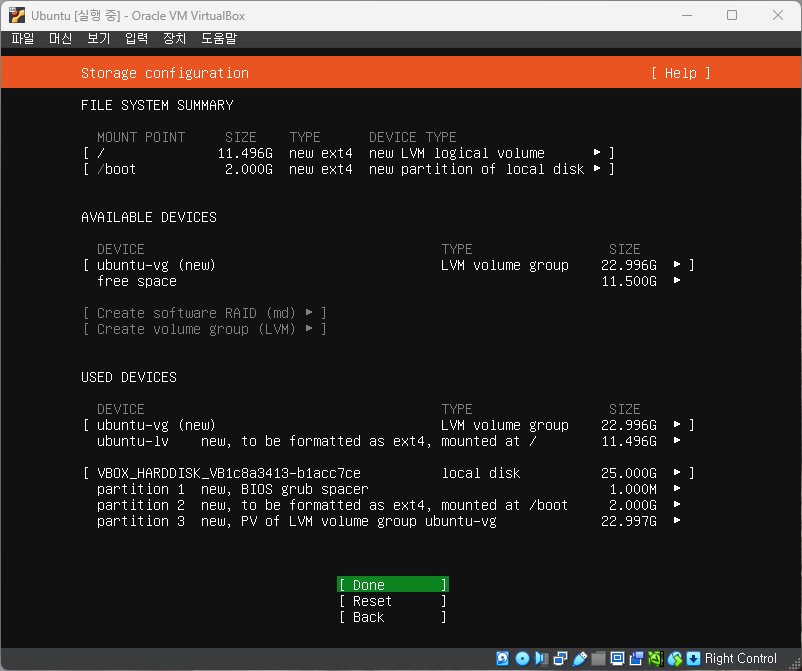Click the optical disc status icon
The image size is (802, 671).
coord(522,658)
